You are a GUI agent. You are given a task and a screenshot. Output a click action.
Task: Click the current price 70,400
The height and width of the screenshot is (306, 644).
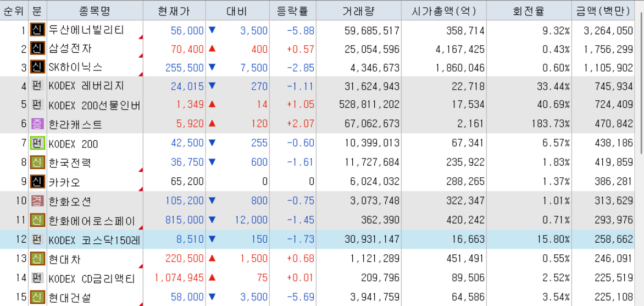click(187, 50)
